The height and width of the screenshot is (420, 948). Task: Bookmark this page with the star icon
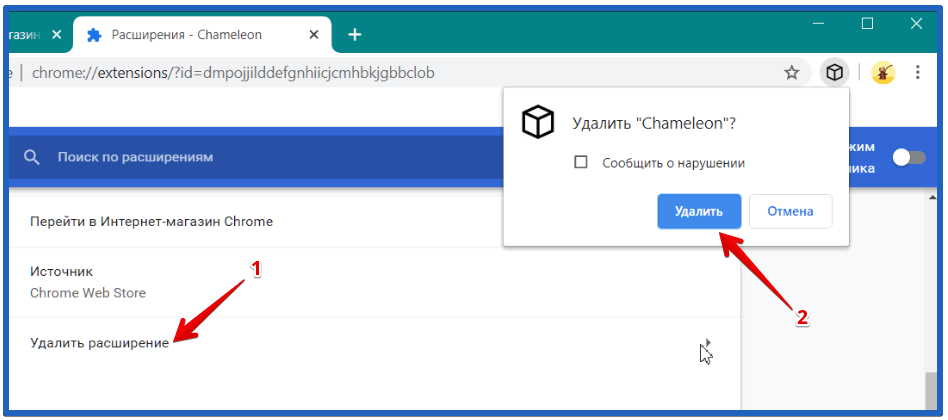tap(791, 73)
